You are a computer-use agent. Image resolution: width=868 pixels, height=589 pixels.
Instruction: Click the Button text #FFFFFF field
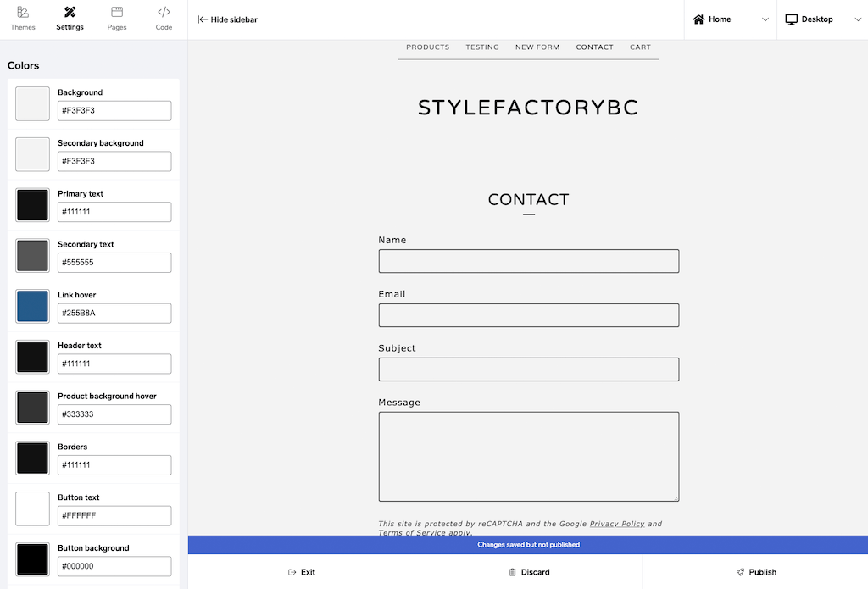tap(114, 516)
